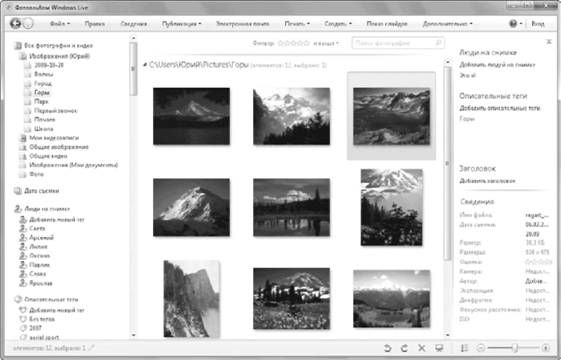Screen dimensions: 561x360
Task: Expand the Люди на снимке section
Action: point(47,209)
